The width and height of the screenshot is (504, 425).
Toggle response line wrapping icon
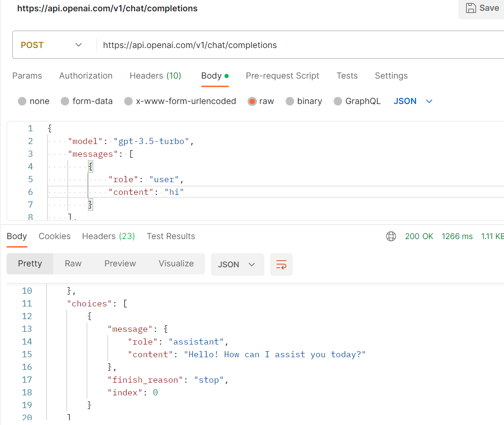point(281,265)
